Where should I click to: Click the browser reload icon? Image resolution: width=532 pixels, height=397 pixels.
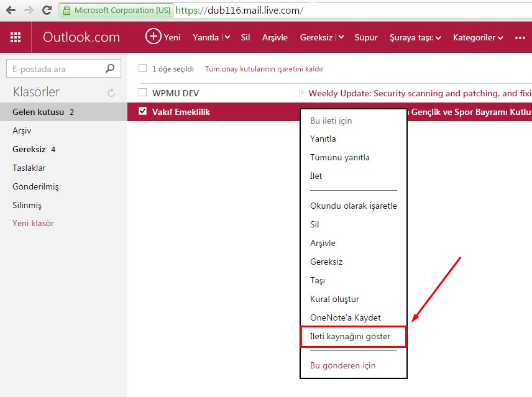tap(47, 10)
